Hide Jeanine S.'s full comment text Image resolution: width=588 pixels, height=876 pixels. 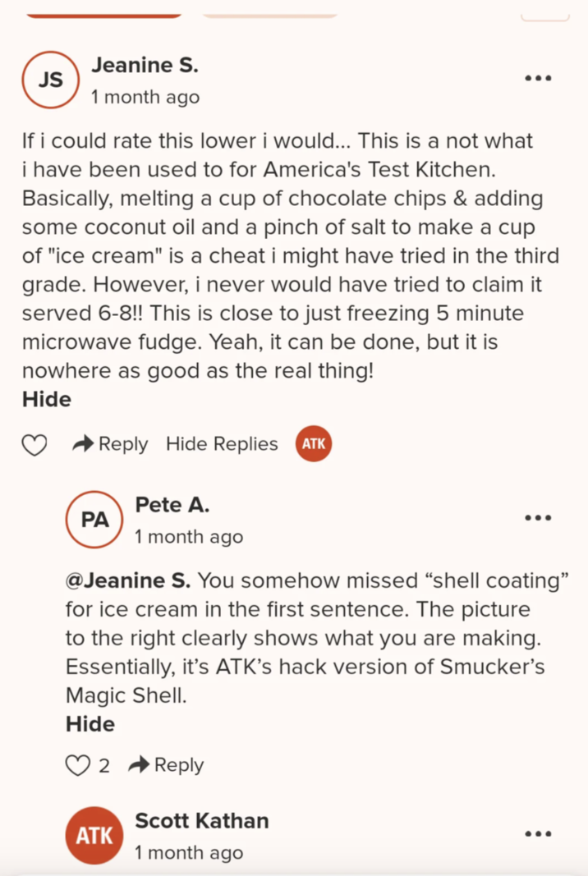tap(46, 400)
